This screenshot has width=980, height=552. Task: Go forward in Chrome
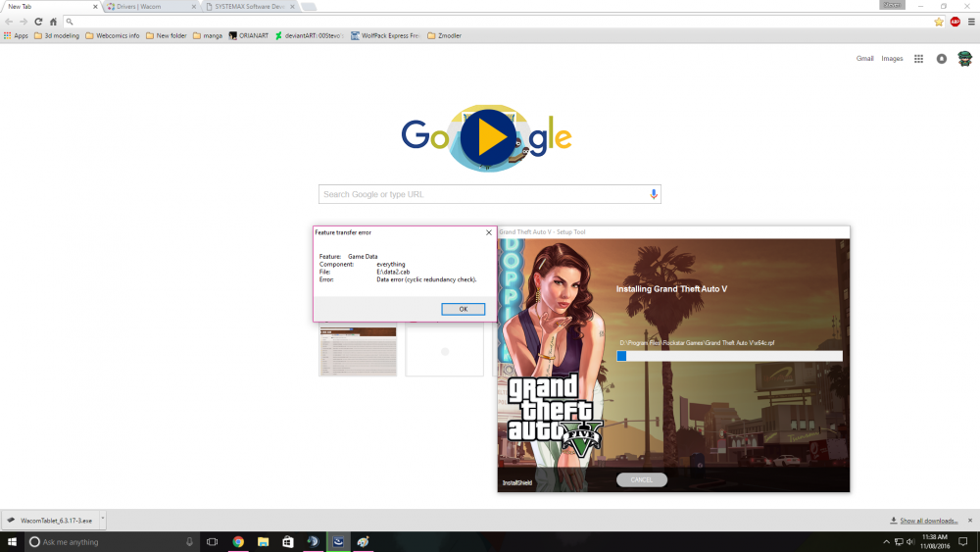[24, 22]
